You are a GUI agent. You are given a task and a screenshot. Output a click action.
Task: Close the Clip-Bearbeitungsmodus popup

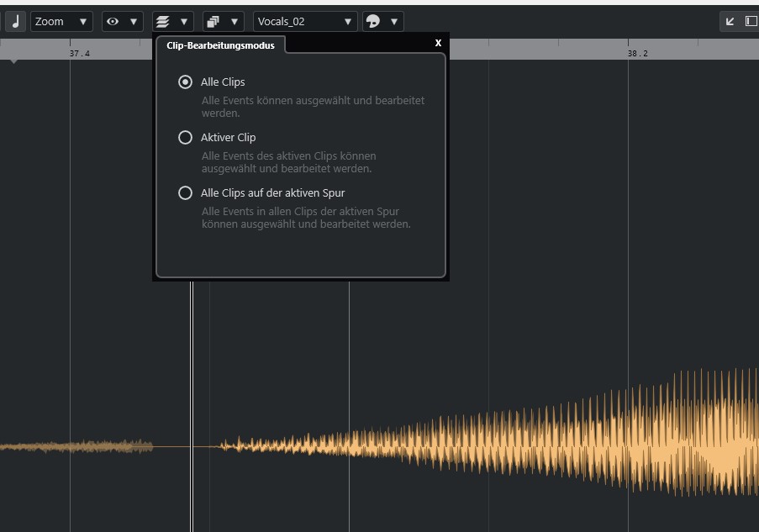pyautogui.click(x=438, y=43)
